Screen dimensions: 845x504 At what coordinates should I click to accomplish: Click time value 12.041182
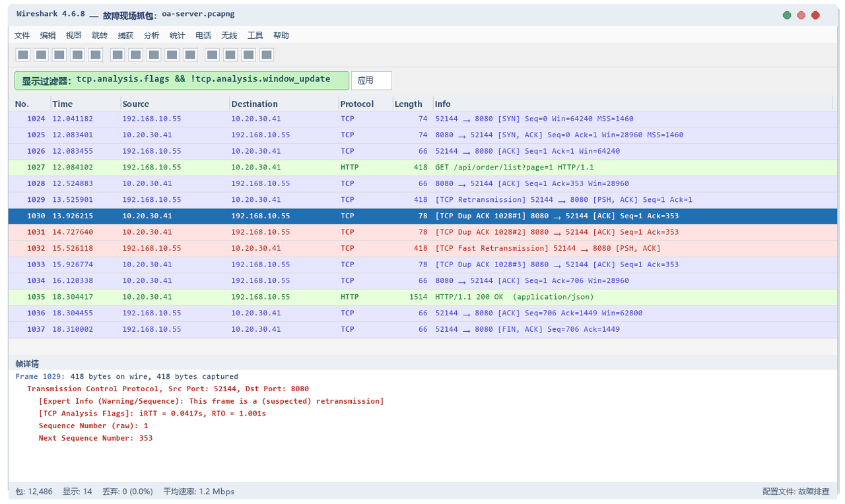tap(73, 119)
